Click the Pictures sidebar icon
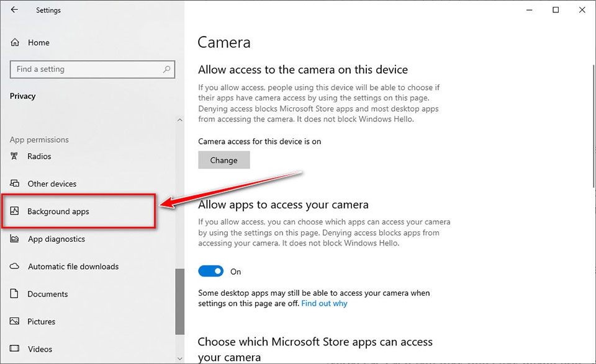This screenshot has width=596, height=364. [x=16, y=322]
